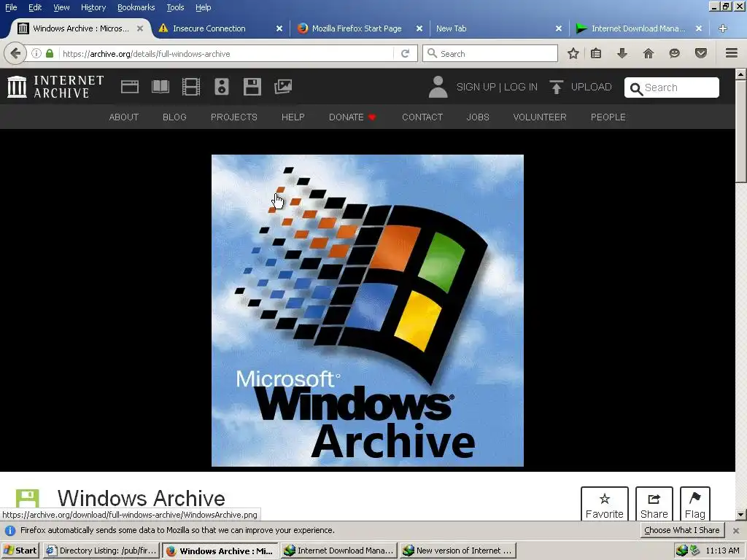Open the Video film strip icon
The height and width of the screenshot is (560, 747).
[191, 87]
